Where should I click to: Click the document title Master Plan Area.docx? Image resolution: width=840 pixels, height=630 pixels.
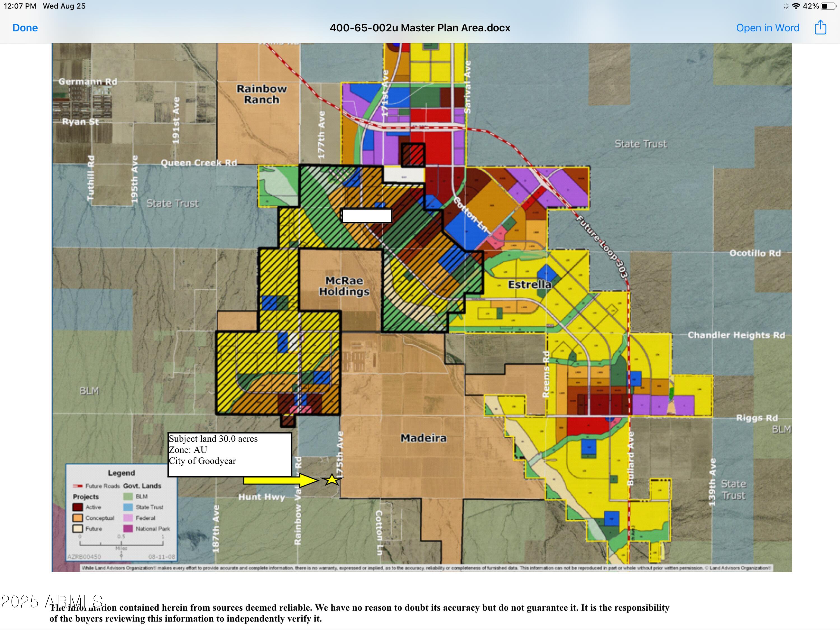point(420,28)
